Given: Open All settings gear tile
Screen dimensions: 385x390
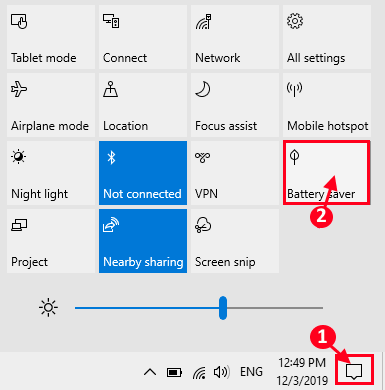Looking at the screenshot, I should (x=327, y=37).
